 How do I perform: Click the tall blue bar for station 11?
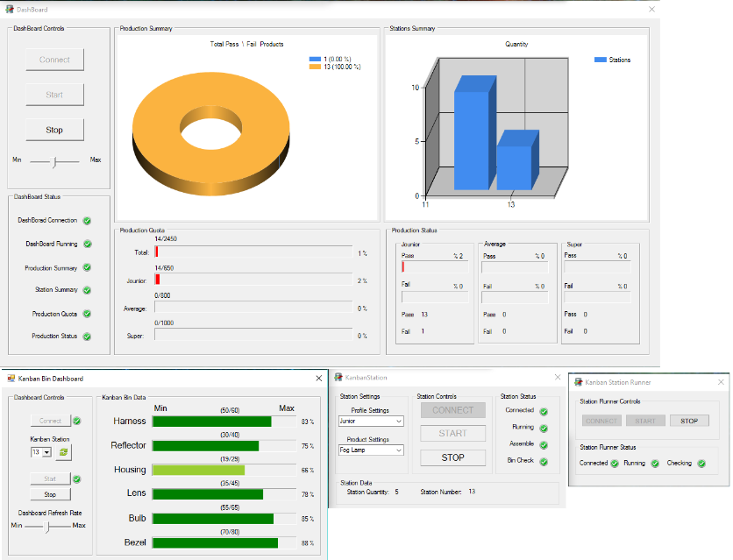[x=474, y=133]
